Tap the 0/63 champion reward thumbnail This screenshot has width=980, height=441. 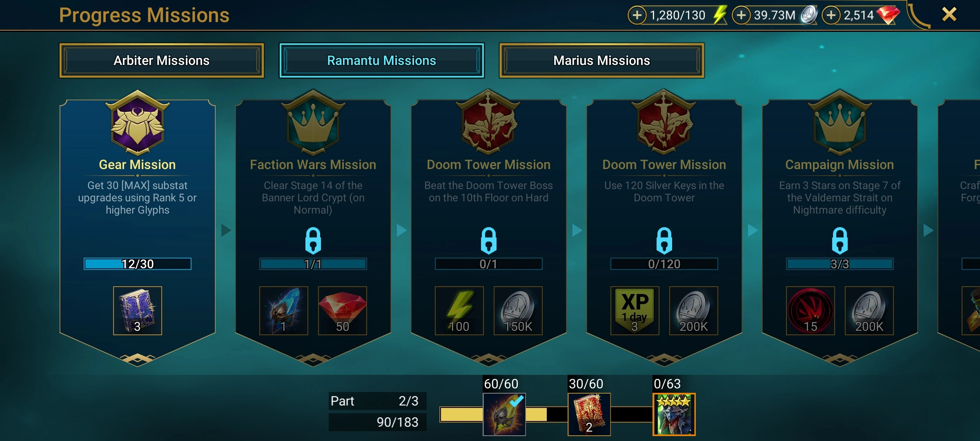click(x=674, y=414)
